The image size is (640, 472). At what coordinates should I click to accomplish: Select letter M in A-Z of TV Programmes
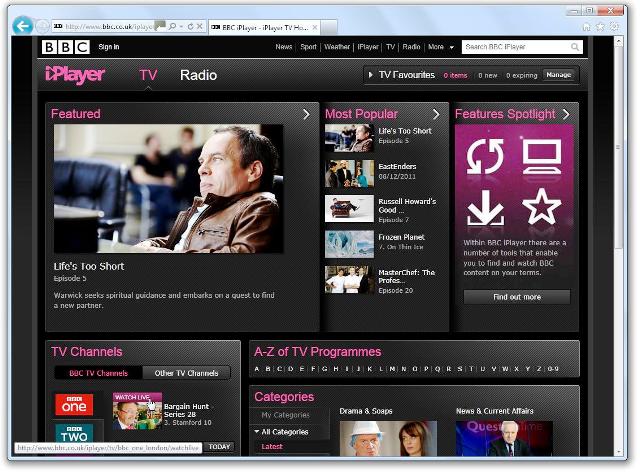click(x=392, y=369)
